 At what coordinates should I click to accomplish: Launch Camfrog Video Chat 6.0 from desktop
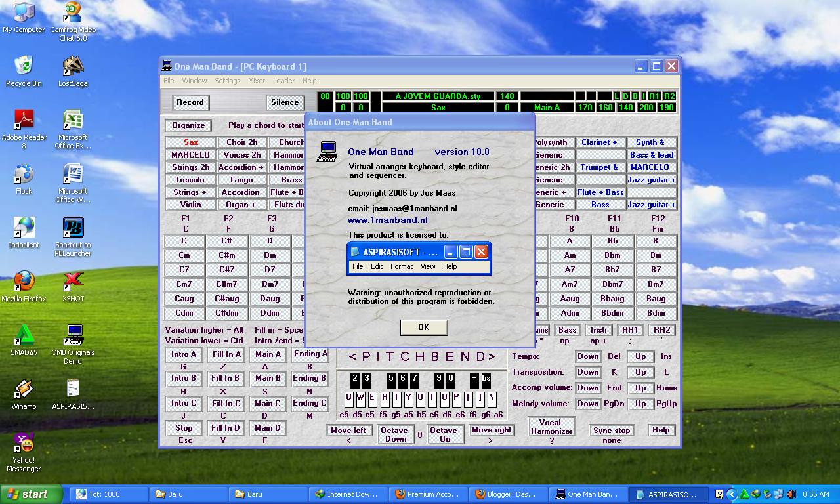tap(73, 22)
